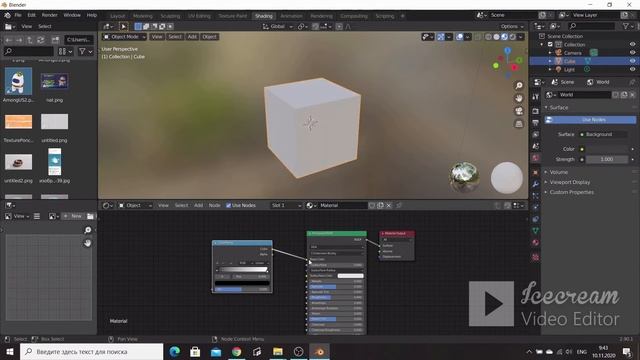
Task: Expand the Volume panel
Action: tap(558, 172)
